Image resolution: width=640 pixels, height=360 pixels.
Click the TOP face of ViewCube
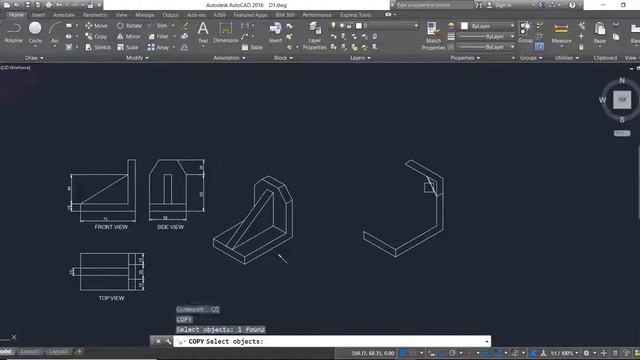pyautogui.click(x=622, y=100)
